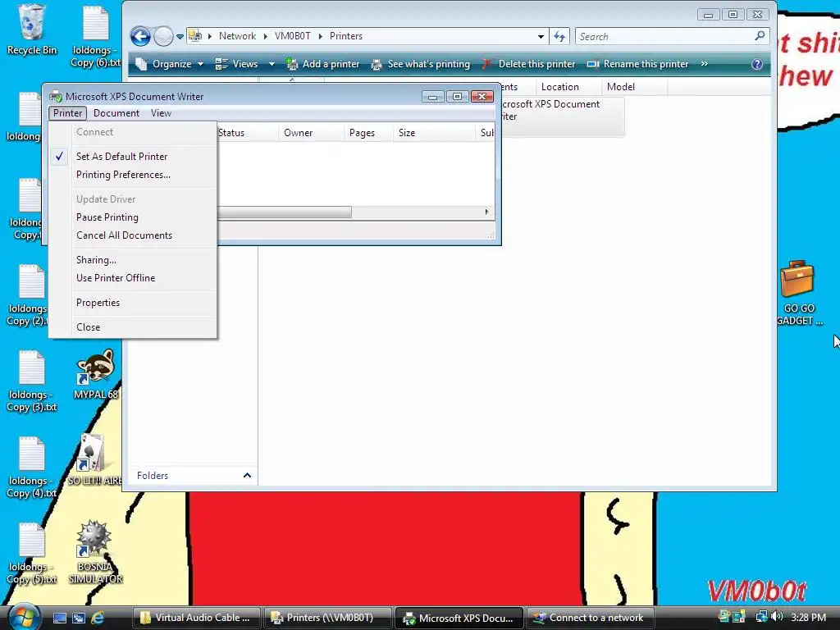Refresh the Printers folder view

(x=559, y=36)
